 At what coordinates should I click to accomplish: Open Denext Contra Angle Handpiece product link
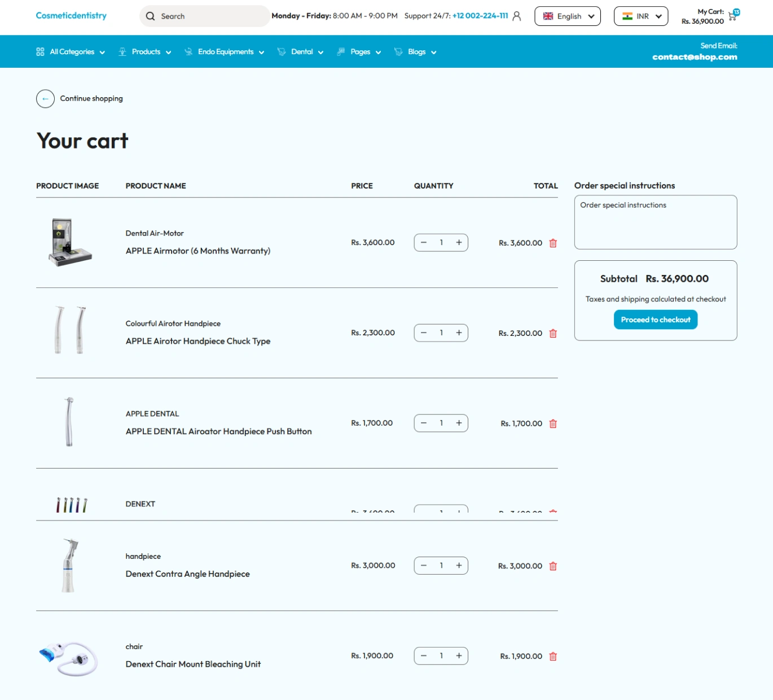[187, 574]
